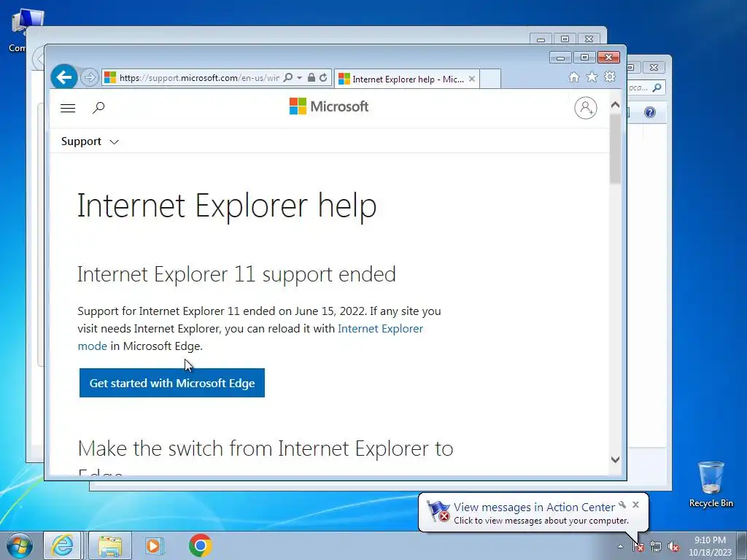Screen dimensions: 747x560
Task: Click the muted volume tray icon
Action: [x=673, y=547]
